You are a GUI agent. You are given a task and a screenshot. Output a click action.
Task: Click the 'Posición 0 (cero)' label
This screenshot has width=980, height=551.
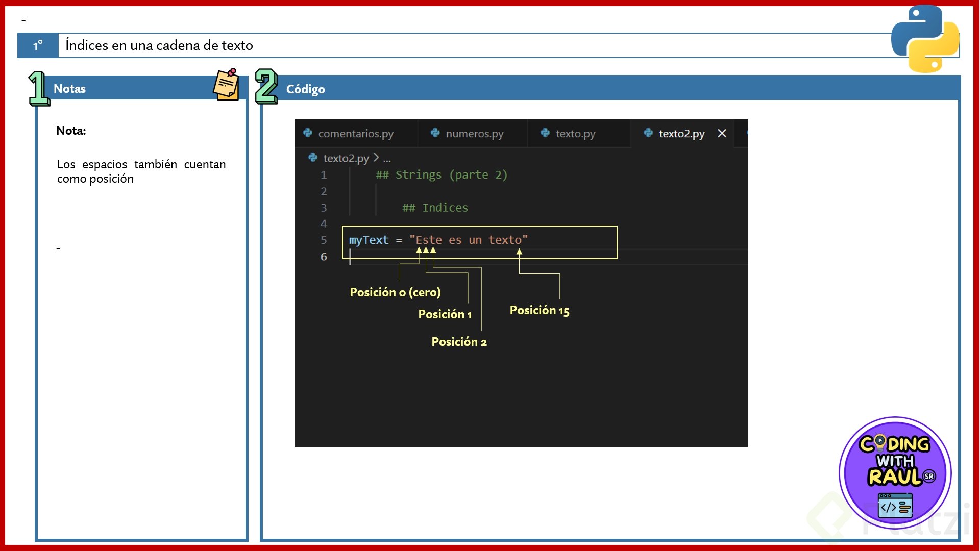click(395, 292)
